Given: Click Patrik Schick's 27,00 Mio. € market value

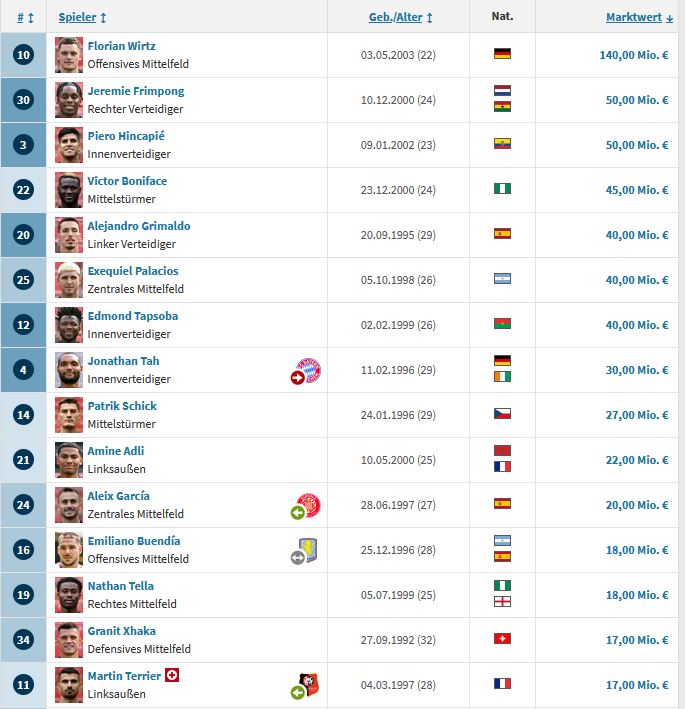Looking at the screenshot, I should pos(637,414).
